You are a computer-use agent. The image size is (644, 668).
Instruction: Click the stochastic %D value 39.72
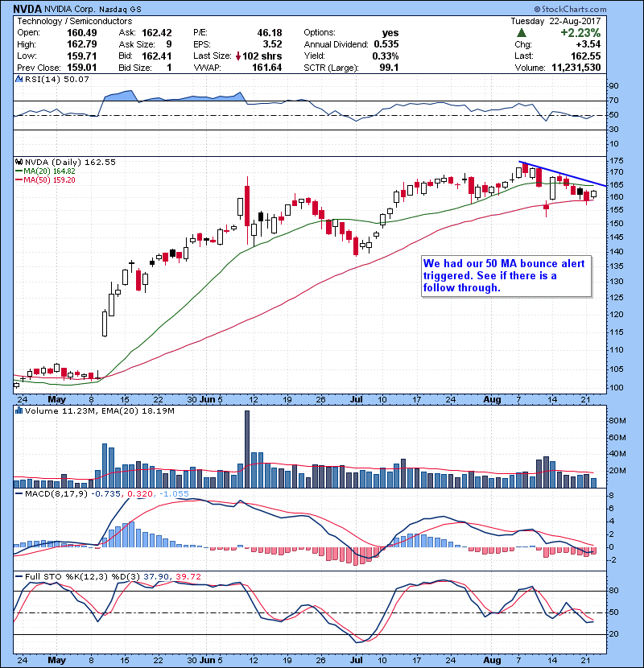[188, 577]
